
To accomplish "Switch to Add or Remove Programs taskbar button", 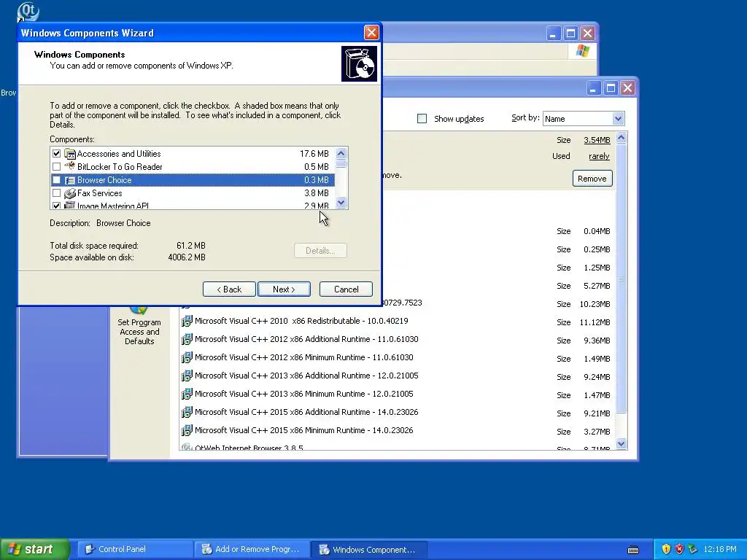I will pos(252,549).
